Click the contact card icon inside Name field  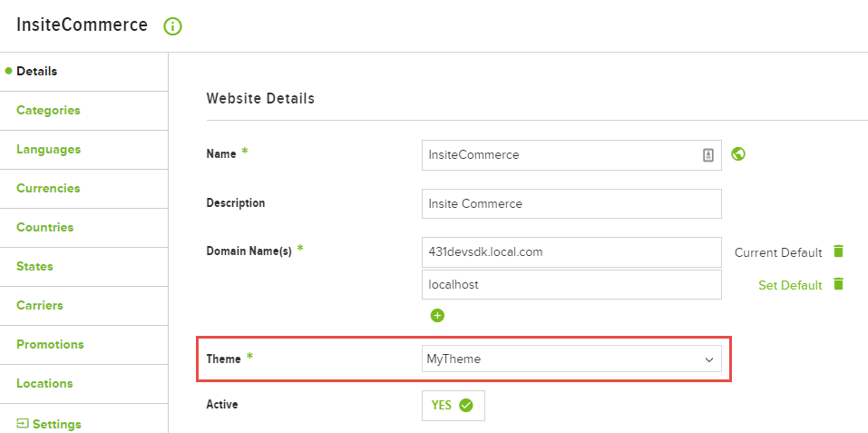708,155
